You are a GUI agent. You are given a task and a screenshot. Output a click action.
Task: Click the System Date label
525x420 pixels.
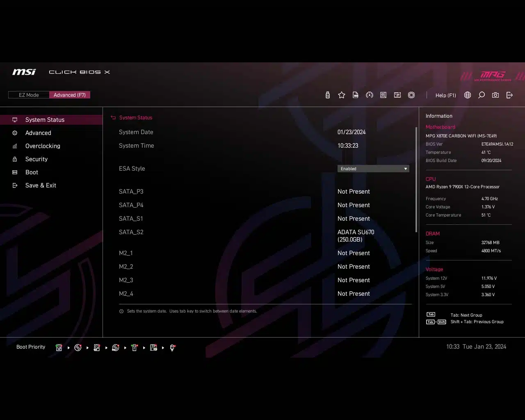136,132
